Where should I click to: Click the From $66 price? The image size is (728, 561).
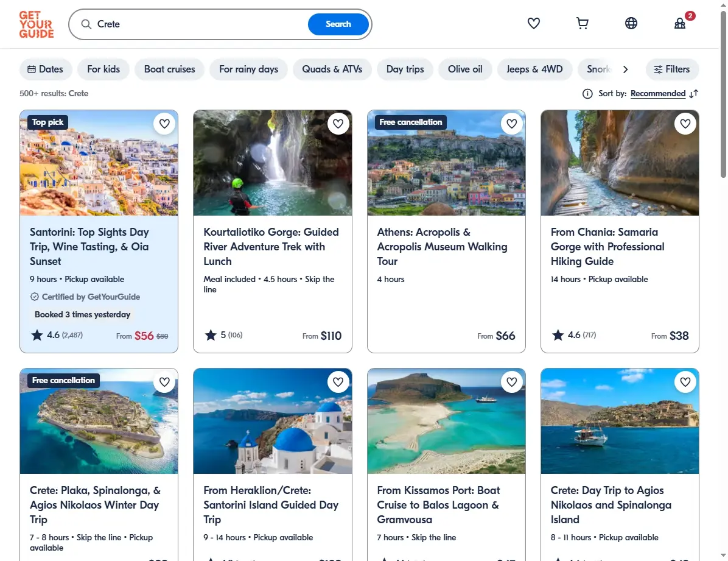[x=496, y=336]
